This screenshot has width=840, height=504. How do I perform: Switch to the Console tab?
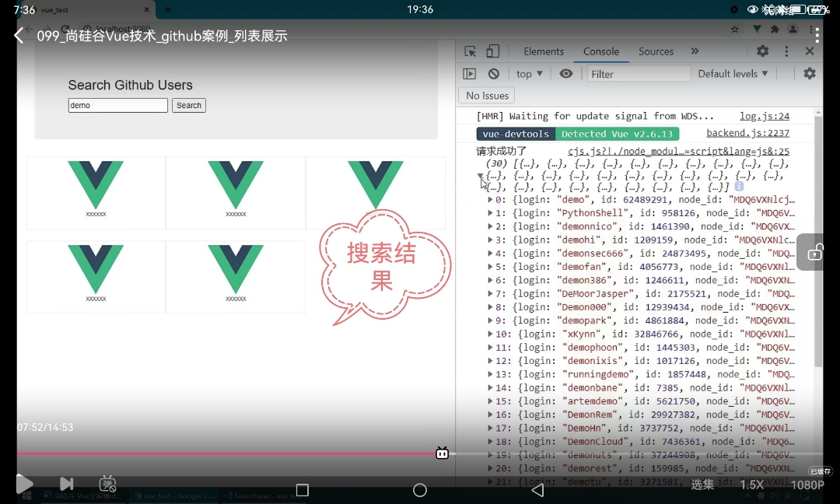point(601,51)
